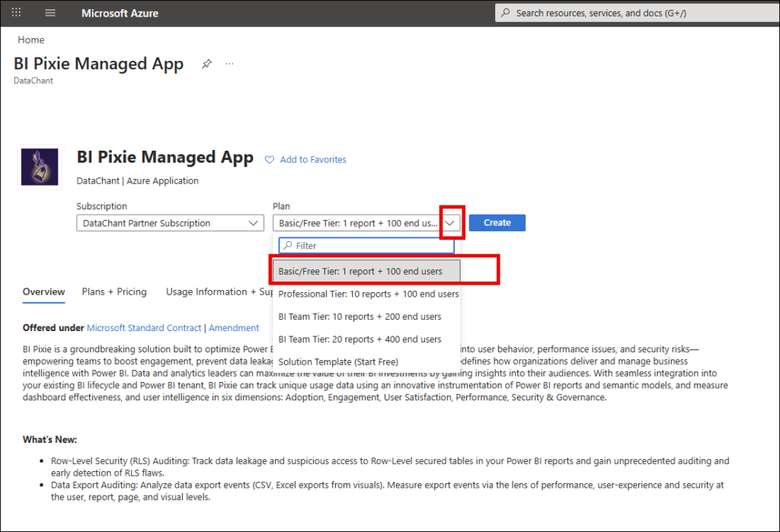Open the Microsoft Standard Contract link
Viewport: 780px width, 532px height.
[144, 328]
